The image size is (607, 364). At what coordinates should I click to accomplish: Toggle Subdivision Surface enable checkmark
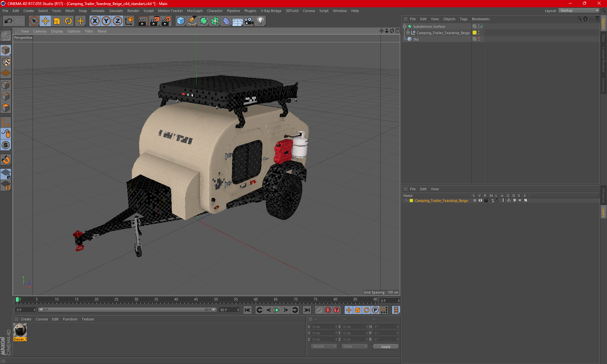click(481, 27)
